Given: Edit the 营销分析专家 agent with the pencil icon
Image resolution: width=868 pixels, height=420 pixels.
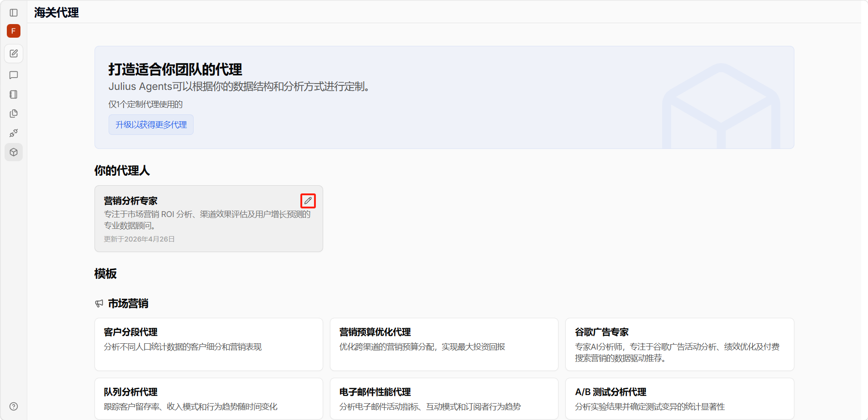Looking at the screenshot, I should point(308,201).
